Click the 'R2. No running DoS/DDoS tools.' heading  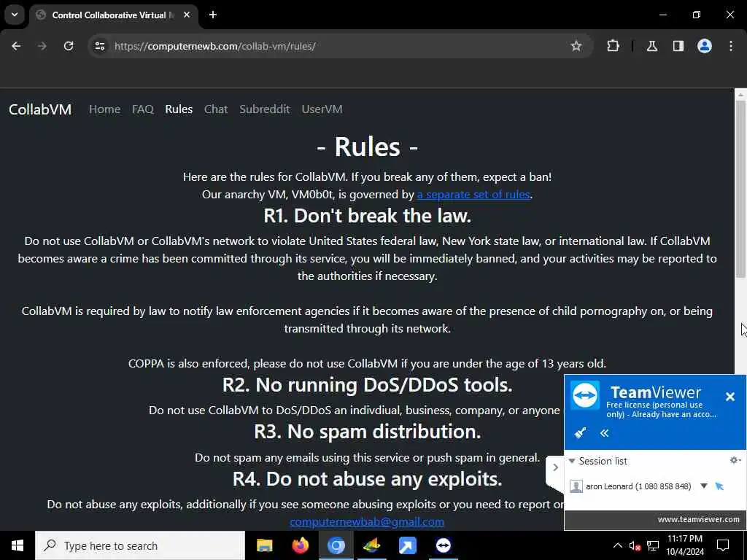(x=368, y=385)
